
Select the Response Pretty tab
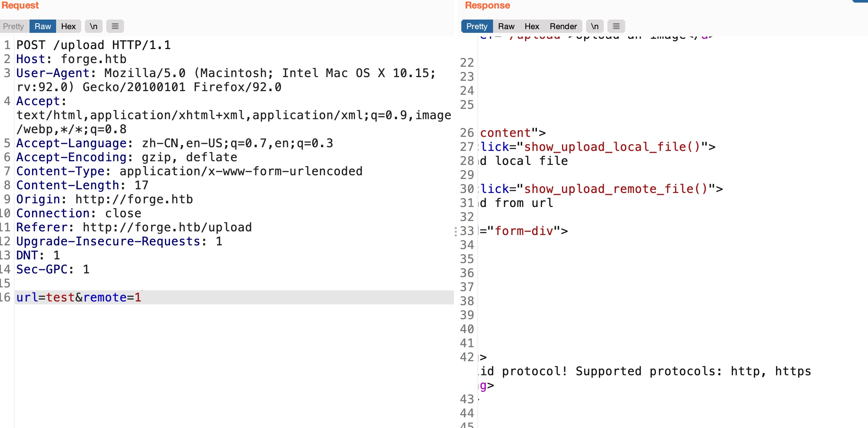point(476,26)
